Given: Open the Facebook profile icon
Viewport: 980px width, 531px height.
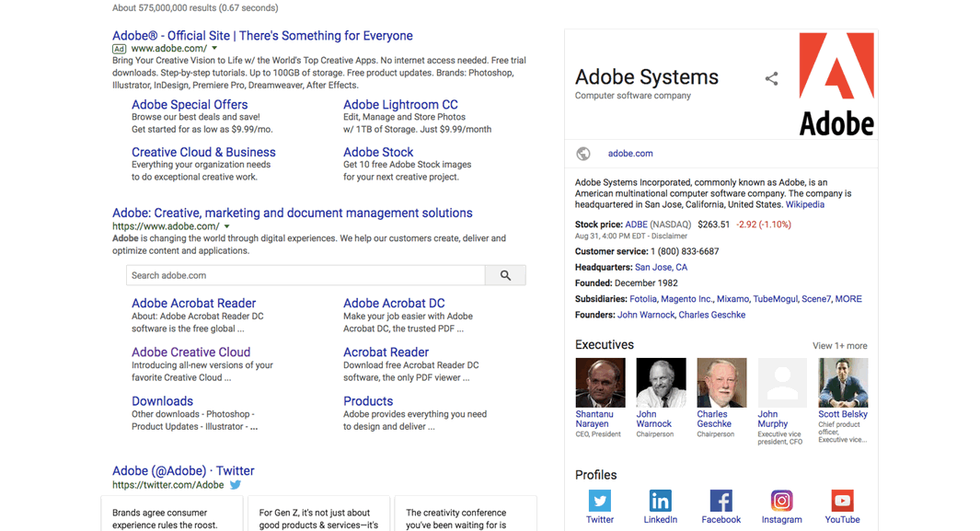Looking at the screenshot, I should 721,501.
